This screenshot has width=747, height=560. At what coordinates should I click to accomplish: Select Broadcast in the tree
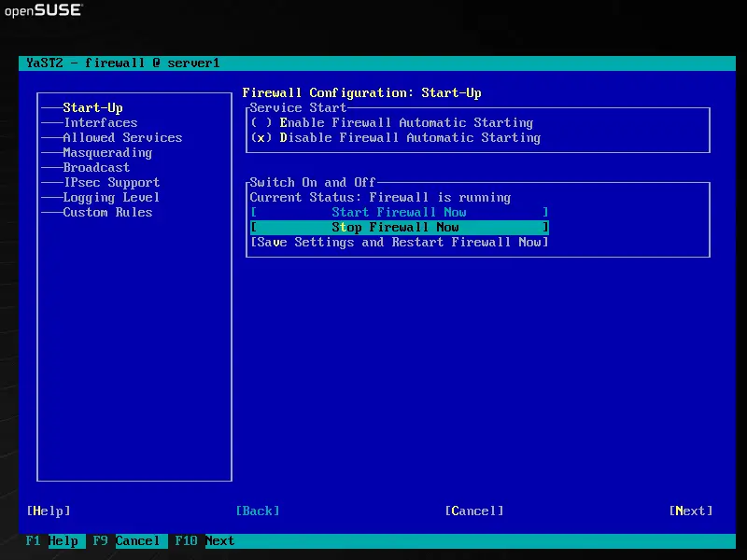[96, 168]
